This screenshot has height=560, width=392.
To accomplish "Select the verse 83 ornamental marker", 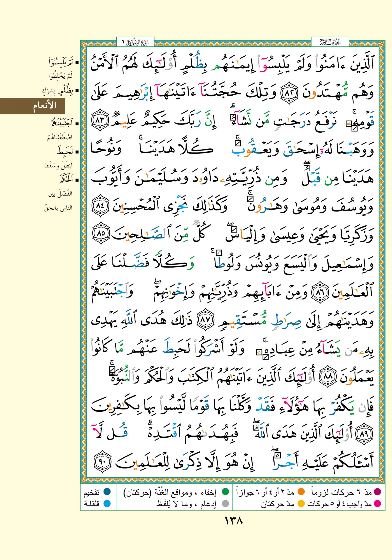I will click(x=100, y=121).
